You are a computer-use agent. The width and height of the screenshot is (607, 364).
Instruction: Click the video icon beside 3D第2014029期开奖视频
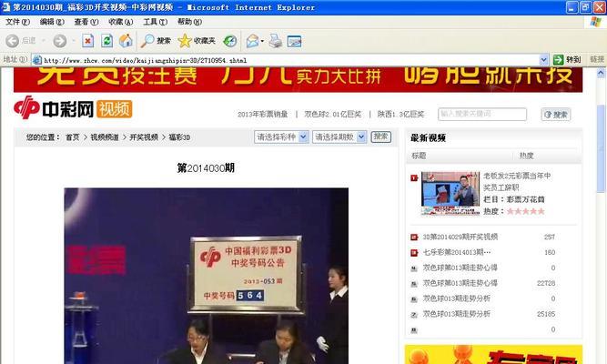[x=414, y=237]
